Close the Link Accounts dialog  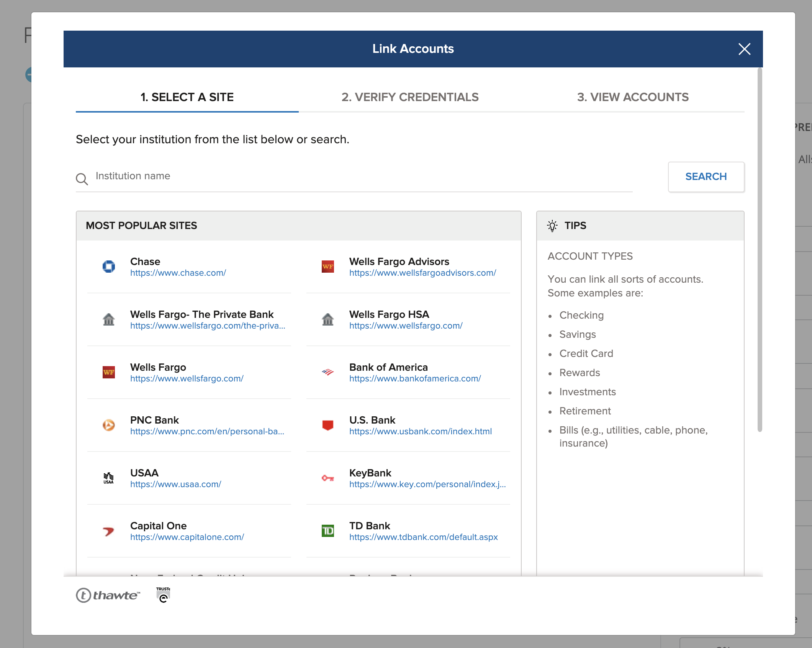point(744,49)
